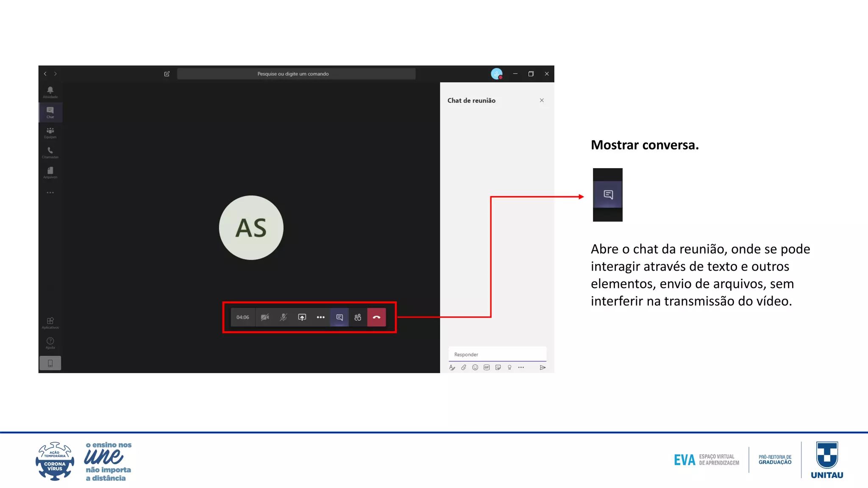
Task: Open more actions in call toolbar
Action: click(321, 317)
